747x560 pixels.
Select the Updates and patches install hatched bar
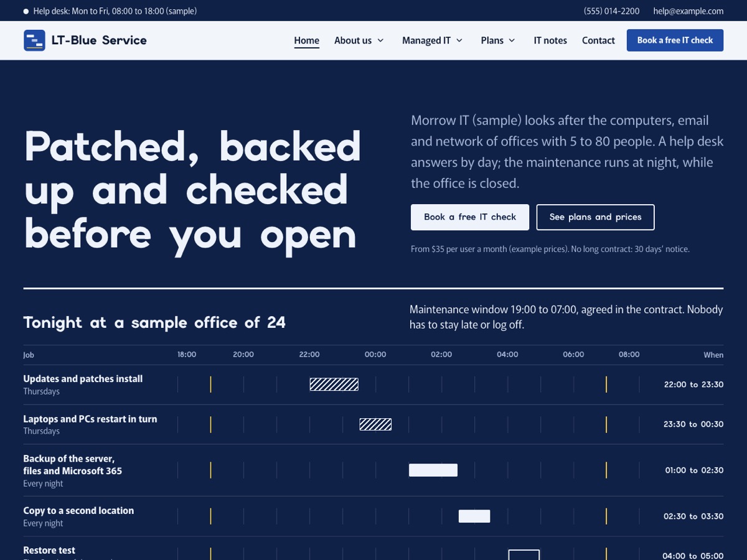click(334, 384)
